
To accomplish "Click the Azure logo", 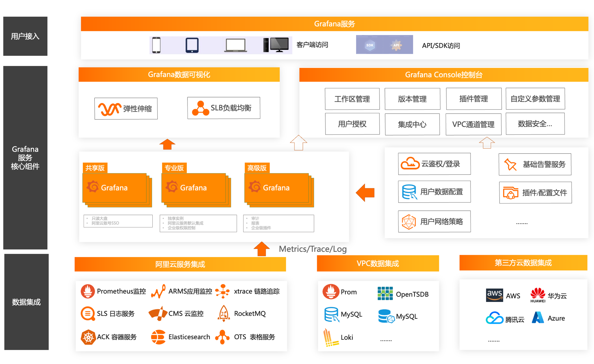I will 538,317.
